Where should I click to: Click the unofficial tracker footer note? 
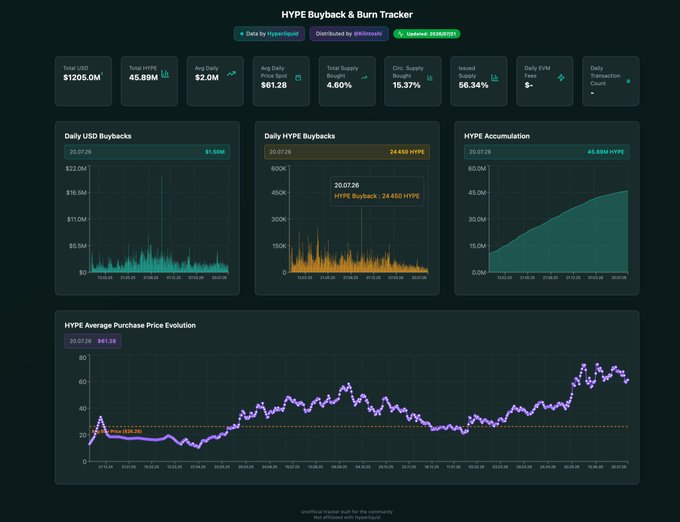click(347, 515)
